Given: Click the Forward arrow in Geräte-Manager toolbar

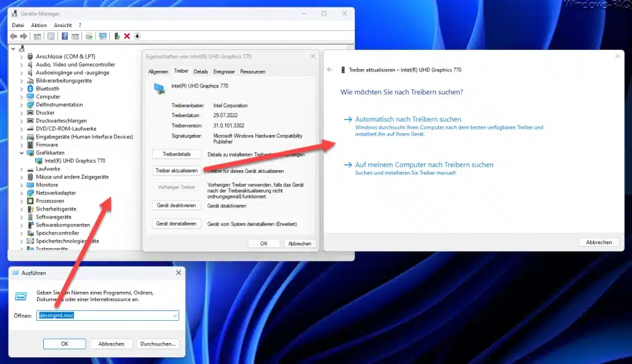Looking at the screenshot, I should (x=24, y=36).
